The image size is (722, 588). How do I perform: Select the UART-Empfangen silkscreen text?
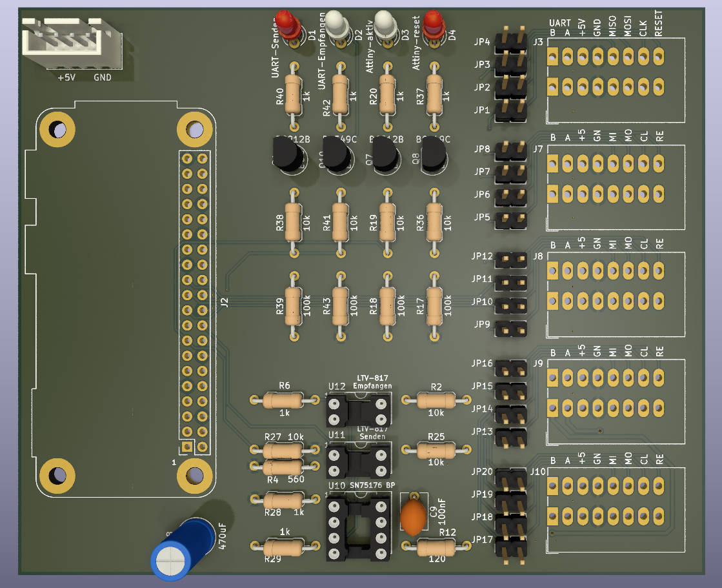[x=321, y=50]
